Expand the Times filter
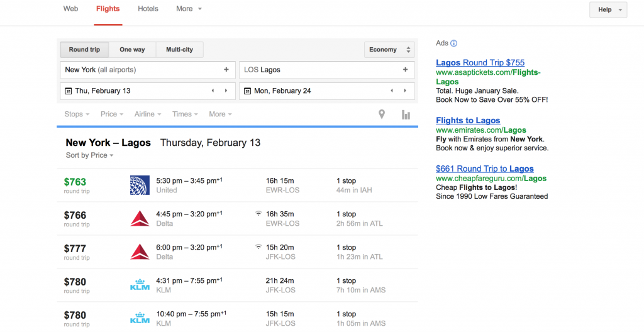This screenshot has width=644, height=332. coord(185,114)
